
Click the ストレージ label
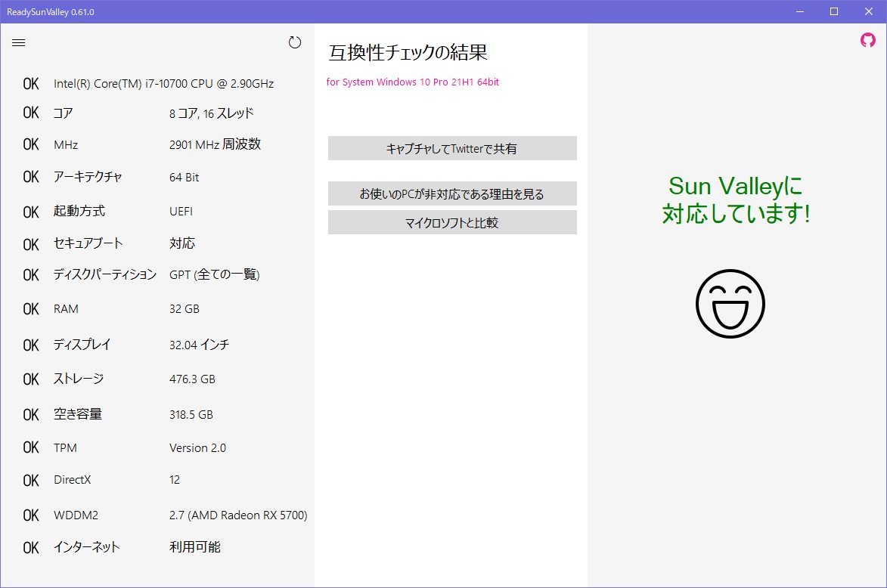[79, 379]
